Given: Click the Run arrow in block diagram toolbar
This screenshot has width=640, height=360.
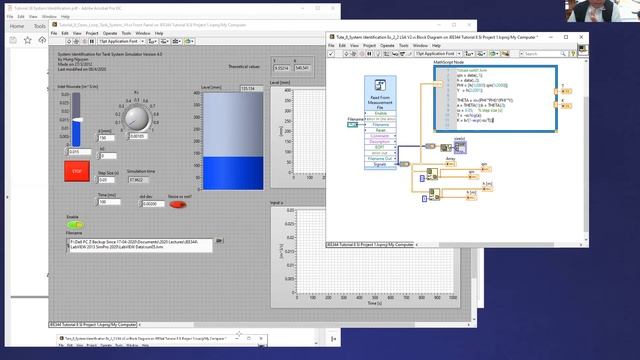Looking at the screenshot, I should [346, 53].
